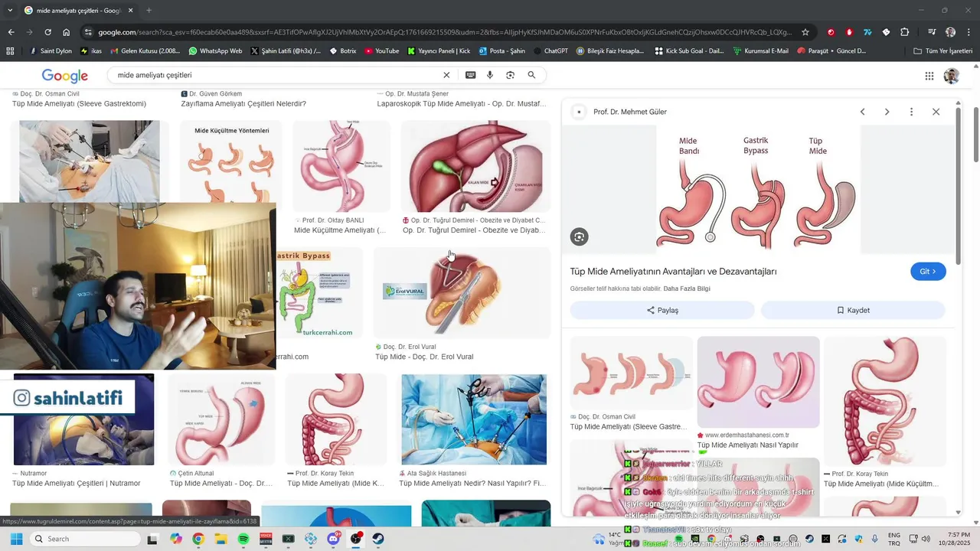The image size is (980, 551).
Task: Clear the Google search box text
Action: [446, 75]
